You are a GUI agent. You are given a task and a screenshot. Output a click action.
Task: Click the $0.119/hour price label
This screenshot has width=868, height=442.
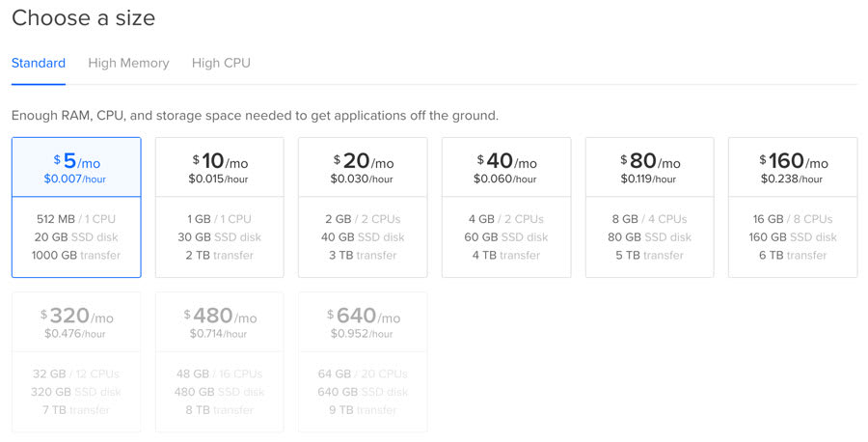(649, 179)
